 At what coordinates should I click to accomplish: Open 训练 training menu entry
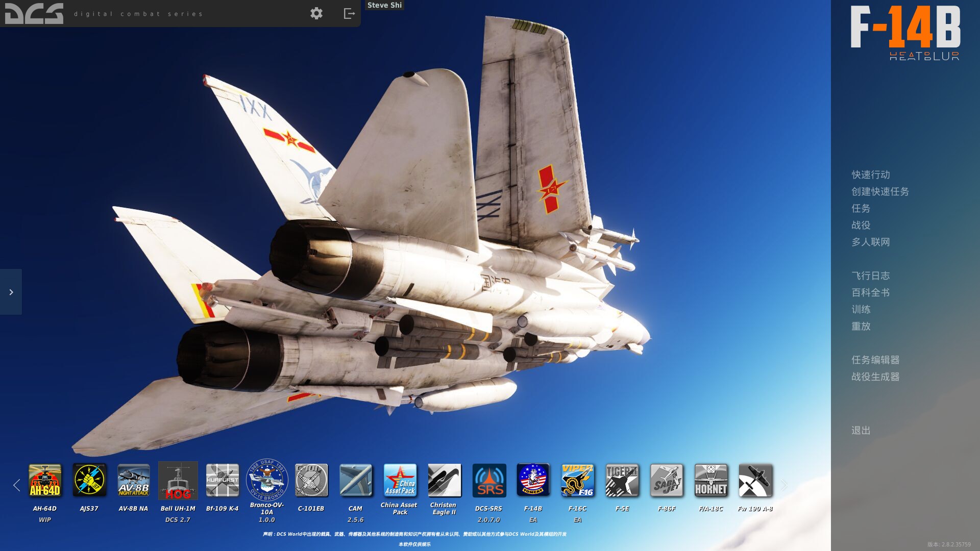(x=861, y=310)
